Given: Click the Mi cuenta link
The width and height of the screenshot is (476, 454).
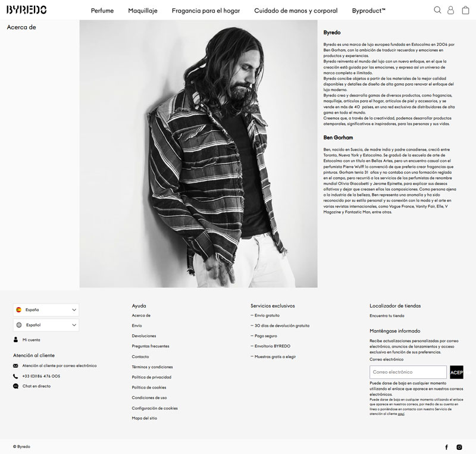Looking at the screenshot, I should tap(32, 340).
